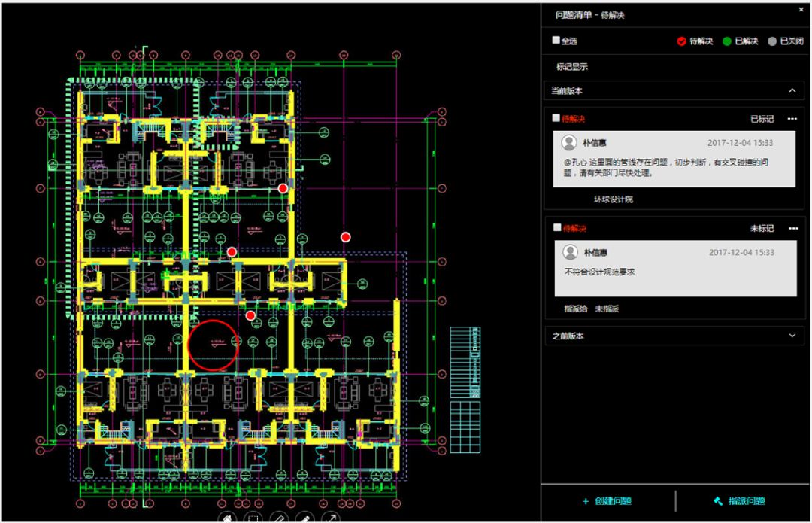This screenshot has height=523, width=812.
Task: Open the more options menu for the 未标记 issue
Action: pyautogui.click(x=792, y=228)
